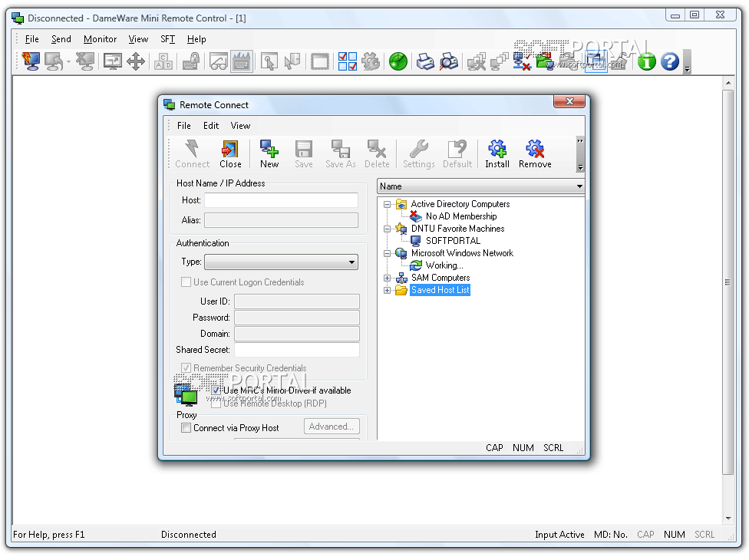Toggle View Only glasses icon
This screenshot has height=560, width=749.
218,61
